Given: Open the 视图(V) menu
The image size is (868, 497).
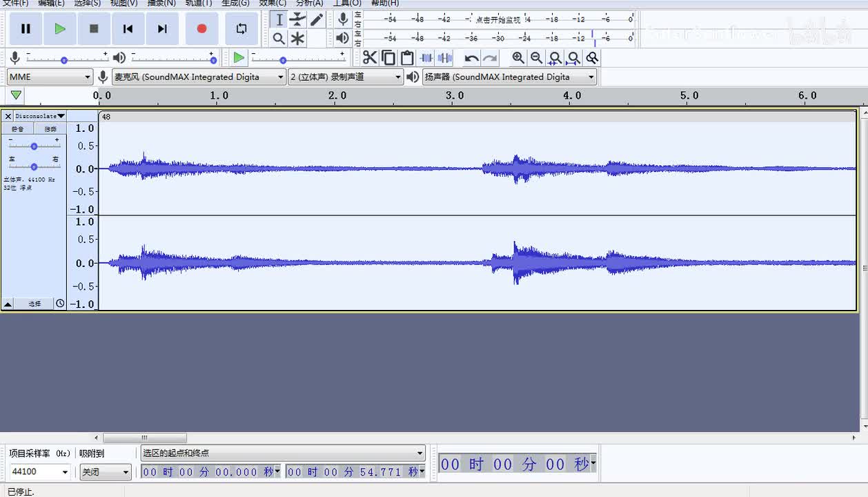Looking at the screenshot, I should [124, 3].
